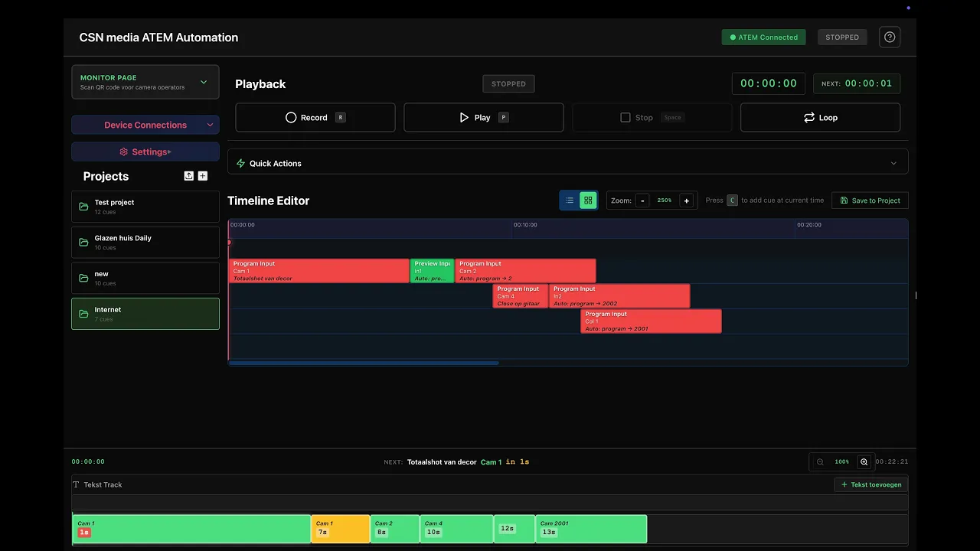Click the Play triangle icon

click(464, 118)
